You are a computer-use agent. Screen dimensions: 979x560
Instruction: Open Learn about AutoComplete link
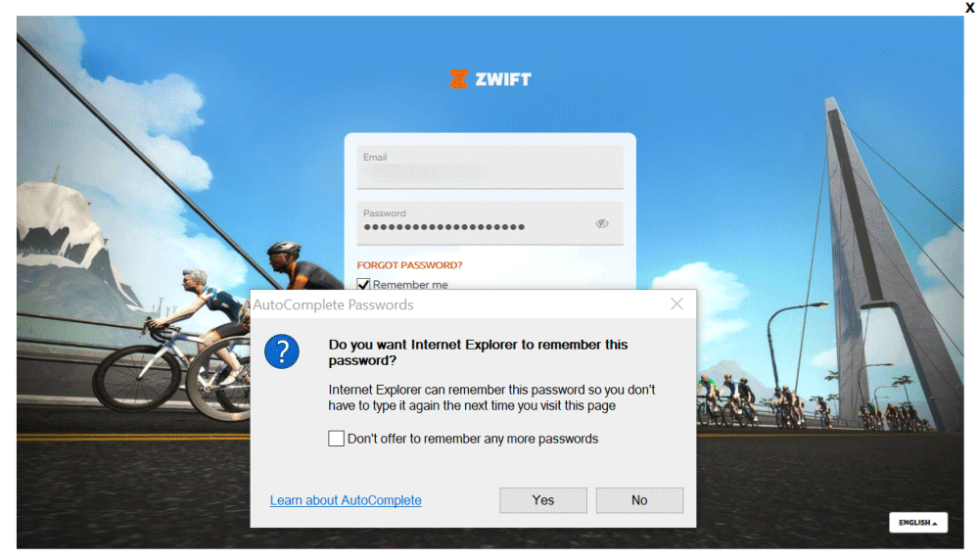(346, 500)
